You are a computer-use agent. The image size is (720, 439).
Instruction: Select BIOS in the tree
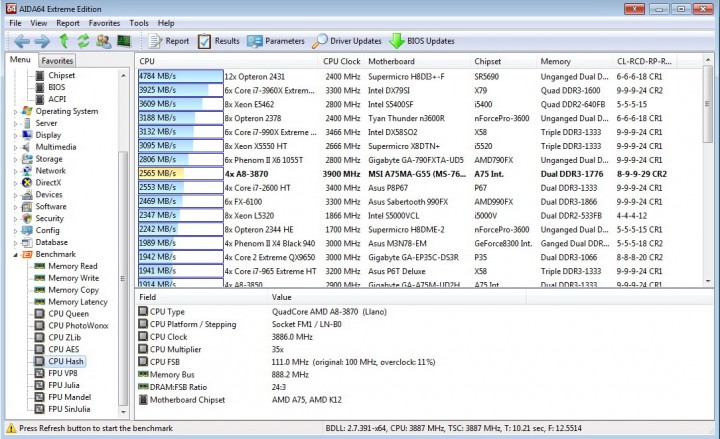click(56, 87)
